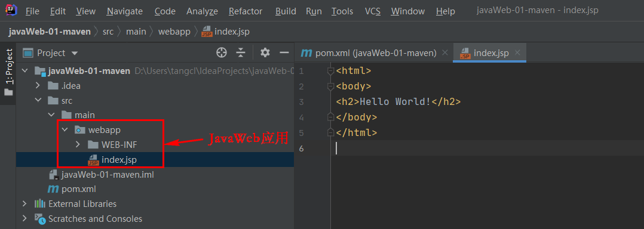Open the VCS menu
The width and height of the screenshot is (644, 229).
[373, 11]
